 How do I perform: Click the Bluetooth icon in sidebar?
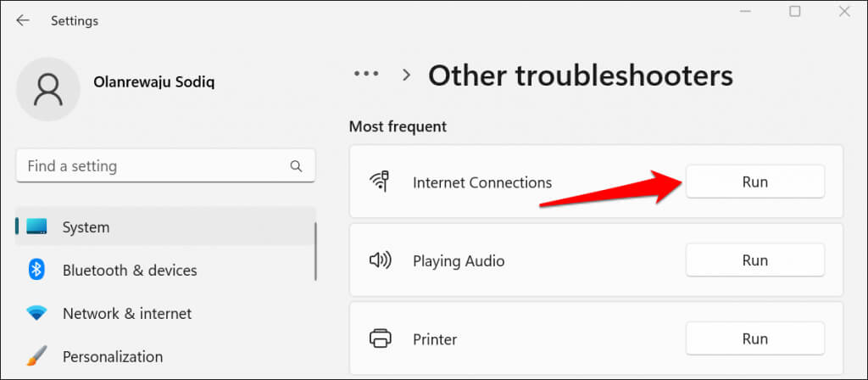[x=36, y=271]
